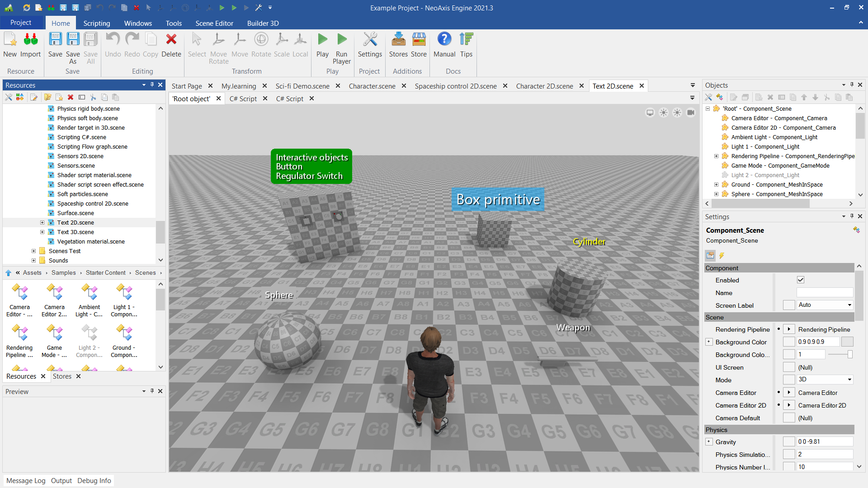Image resolution: width=868 pixels, height=488 pixels.
Task: Toggle the Enabled checkbox
Action: click(x=801, y=280)
